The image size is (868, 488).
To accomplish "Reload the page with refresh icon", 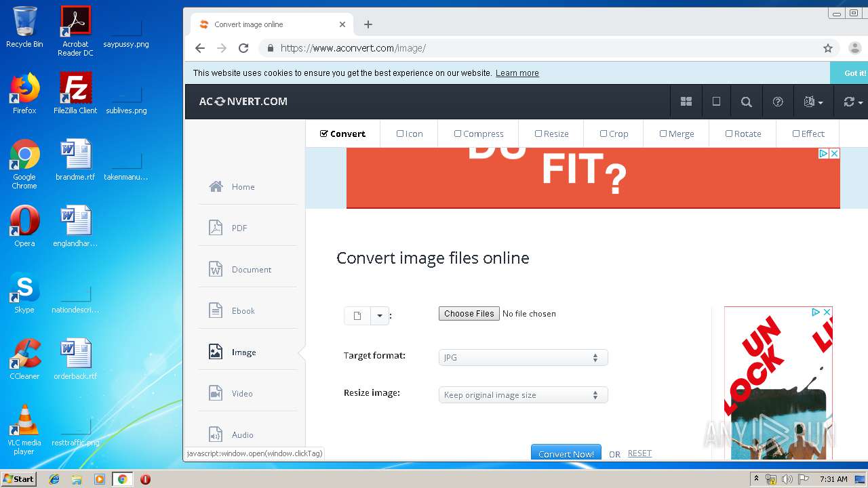I will click(x=243, y=48).
